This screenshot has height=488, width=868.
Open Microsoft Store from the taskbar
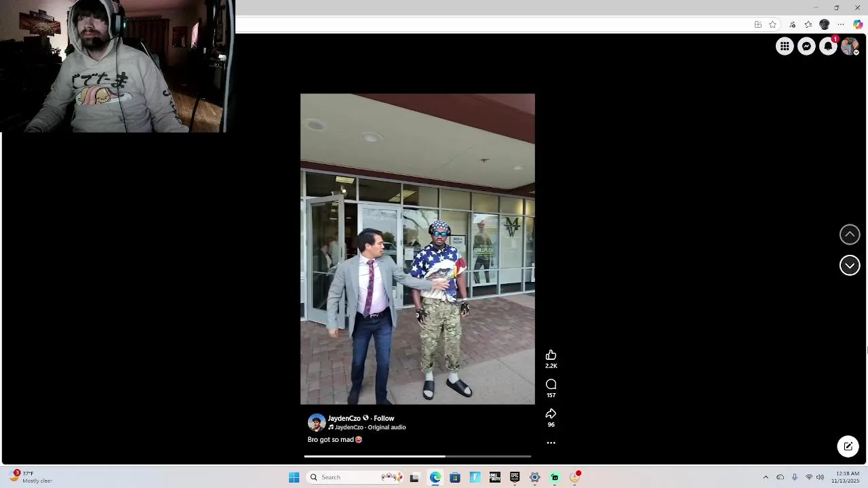click(x=455, y=477)
